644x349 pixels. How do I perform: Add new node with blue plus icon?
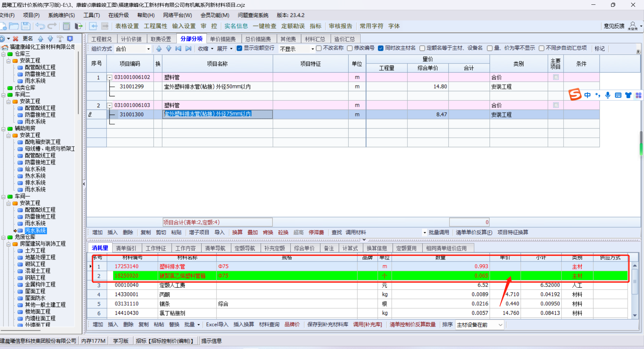2,39
